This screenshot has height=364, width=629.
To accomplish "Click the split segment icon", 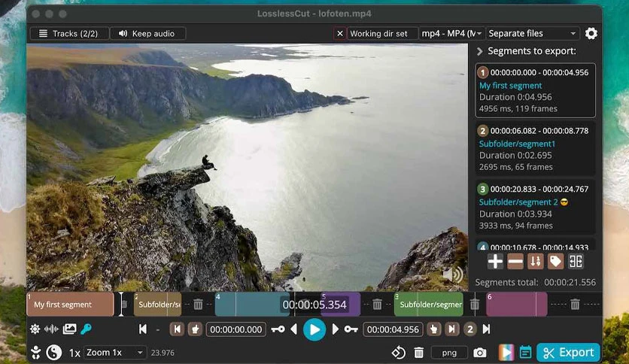I will 576,262.
